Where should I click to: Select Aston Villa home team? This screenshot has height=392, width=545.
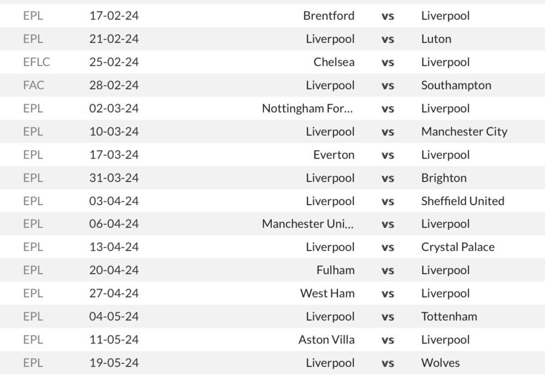coord(326,339)
